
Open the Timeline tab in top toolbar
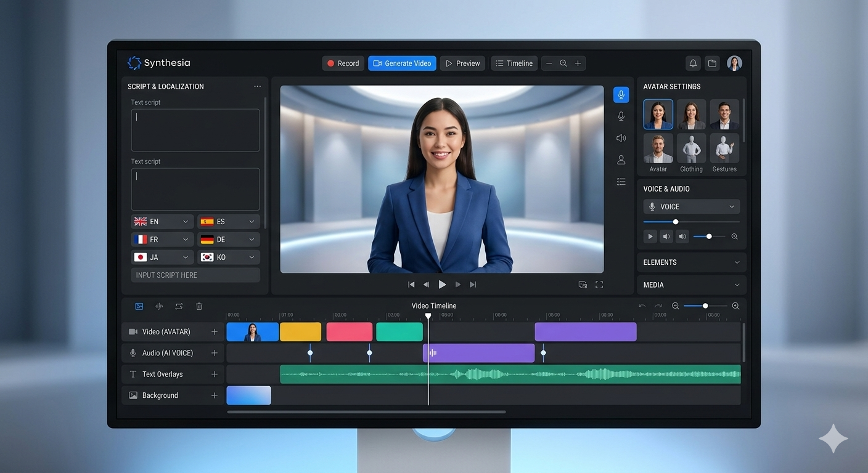[x=514, y=63]
